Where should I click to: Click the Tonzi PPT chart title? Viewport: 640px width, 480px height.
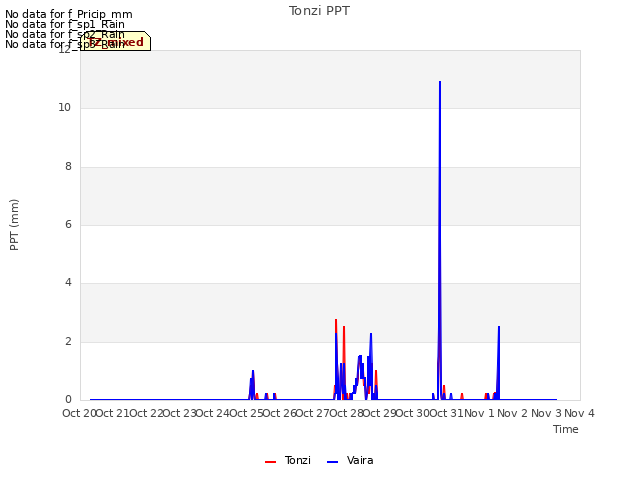pos(319,11)
